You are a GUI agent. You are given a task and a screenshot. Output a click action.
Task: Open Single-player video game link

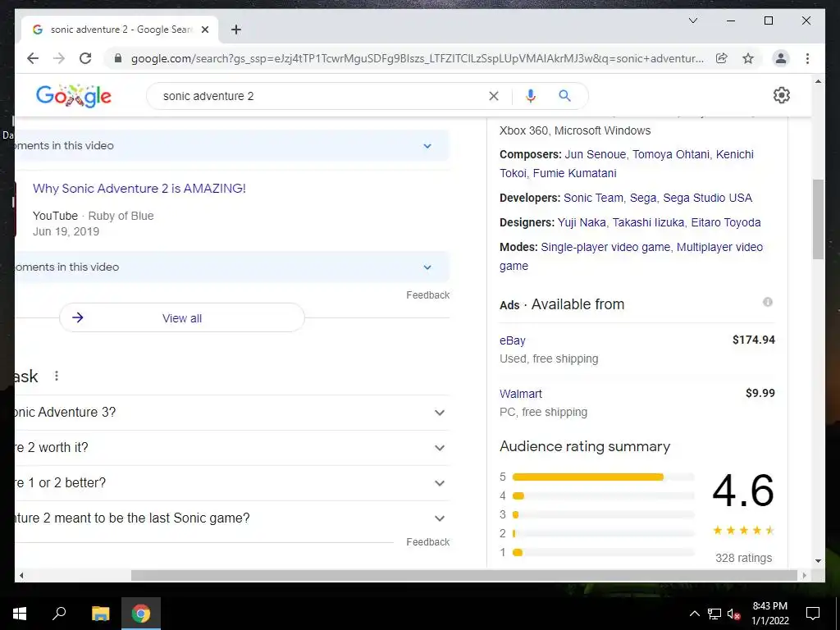coord(605,247)
